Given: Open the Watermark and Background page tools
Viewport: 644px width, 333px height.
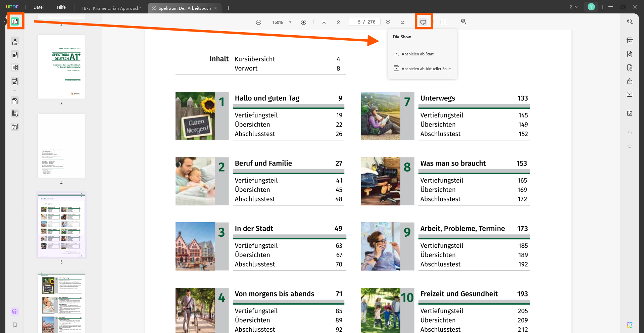Looking at the screenshot, I should click(15, 127).
